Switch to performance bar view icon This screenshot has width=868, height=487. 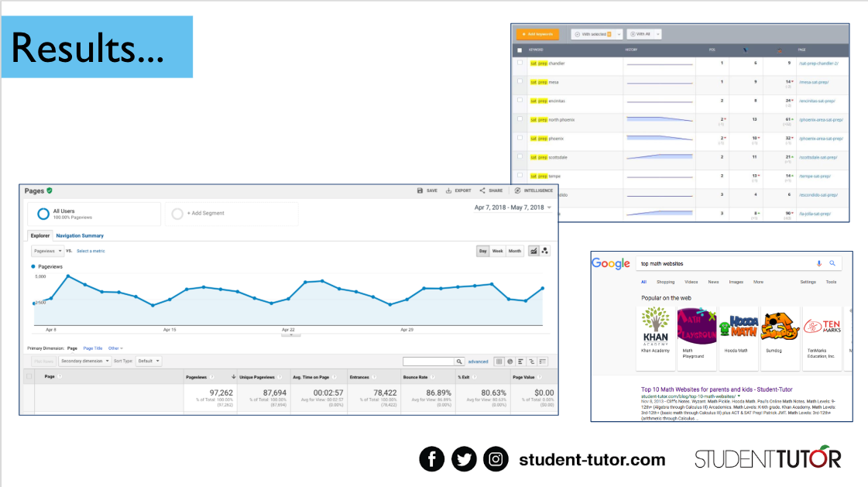(x=521, y=362)
